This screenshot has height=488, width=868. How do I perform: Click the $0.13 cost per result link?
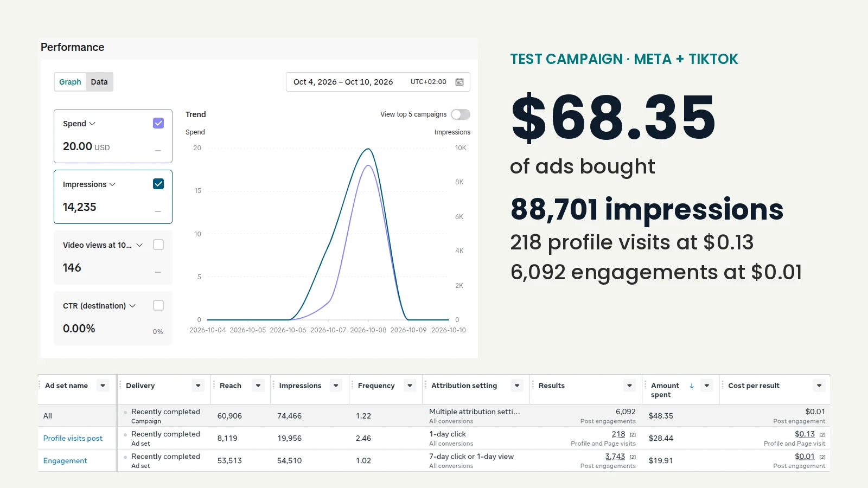pyautogui.click(x=805, y=434)
